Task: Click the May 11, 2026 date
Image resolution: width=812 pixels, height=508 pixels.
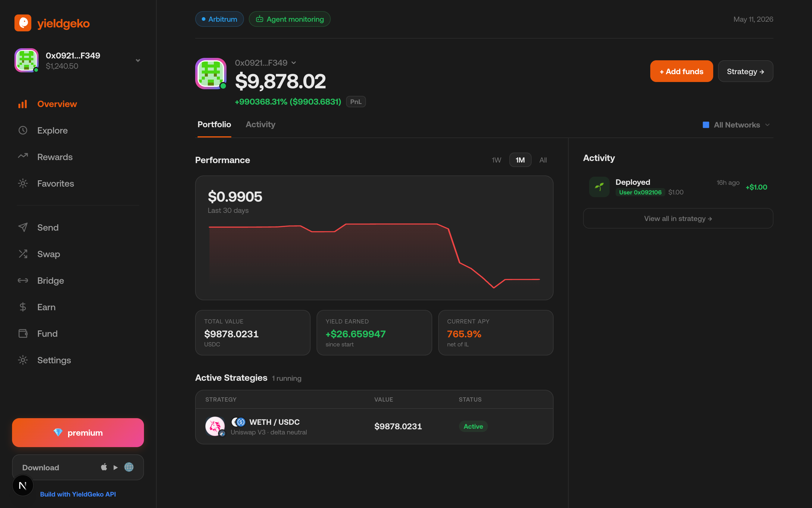Action: 753,19
